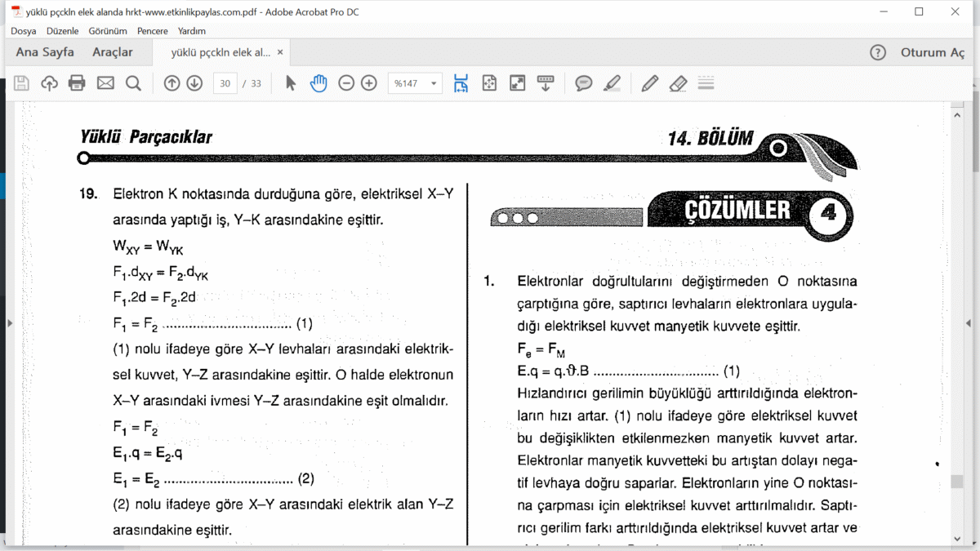Click the fit width scrolling mode icon
This screenshot has width=980, height=551.
click(461, 83)
